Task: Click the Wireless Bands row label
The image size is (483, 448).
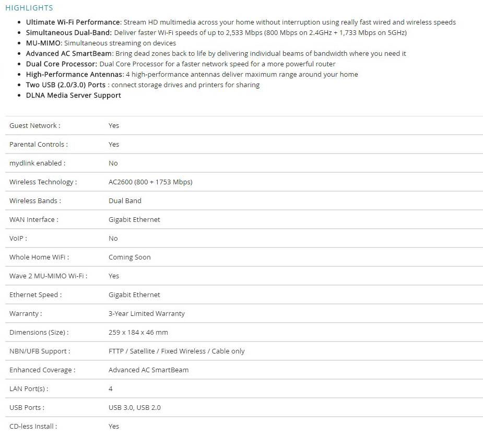Action: (x=35, y=201)
